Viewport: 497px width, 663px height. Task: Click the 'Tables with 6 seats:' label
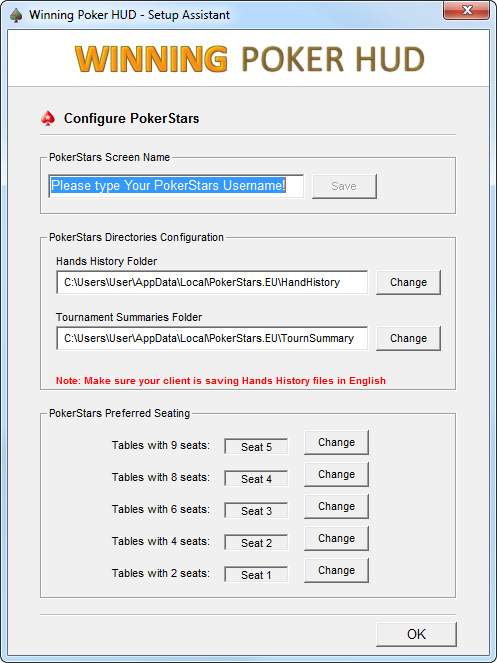point(161,509)
